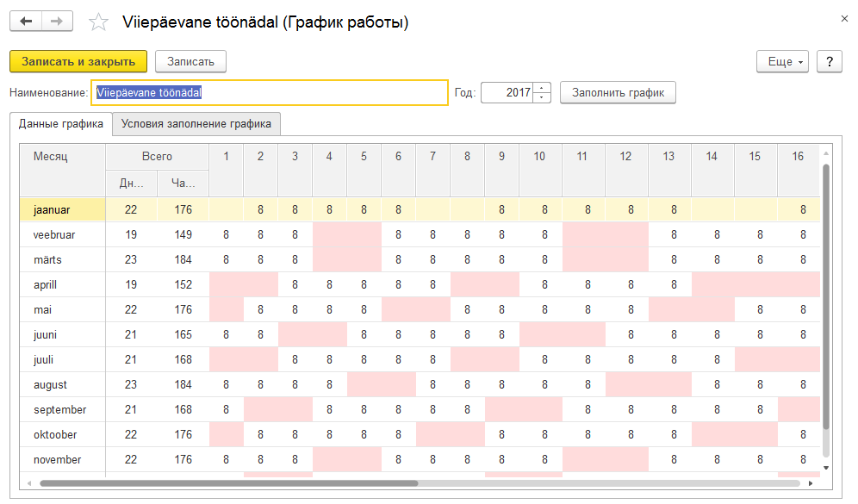858x504 pixels.
Task: Add form to favorites with star icon
Action: pos(99,22)
